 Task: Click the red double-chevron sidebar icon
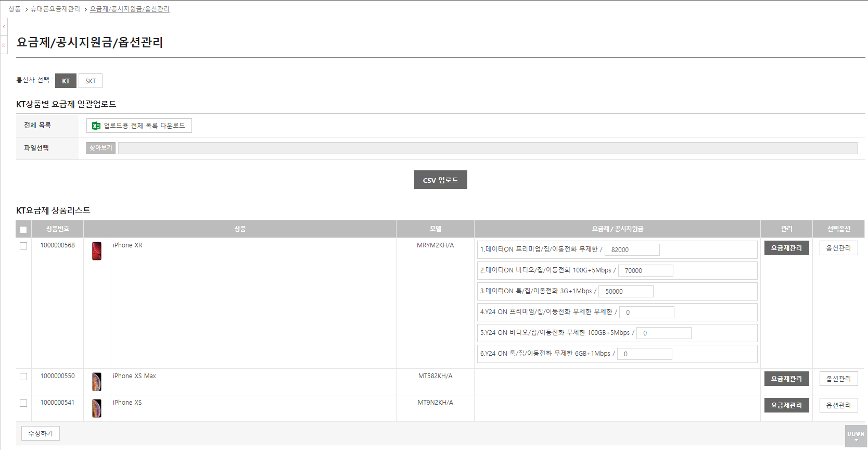tap(4, 45)
